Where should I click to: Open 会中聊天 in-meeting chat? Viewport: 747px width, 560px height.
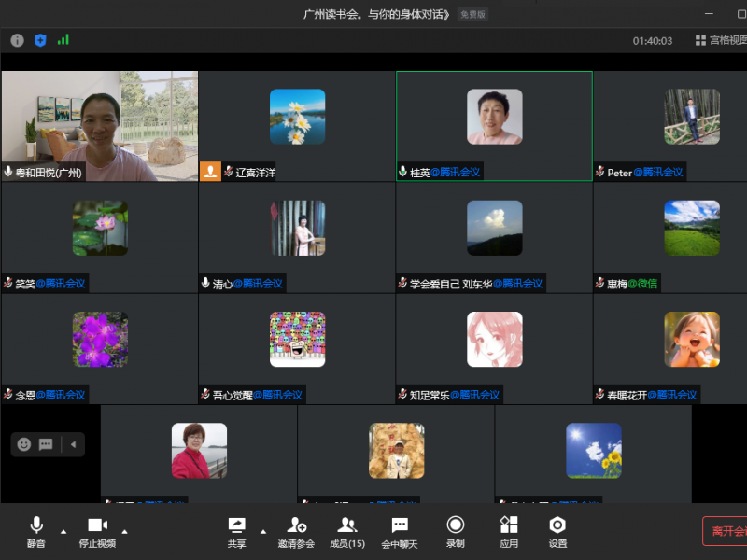[x=400, y=532]
